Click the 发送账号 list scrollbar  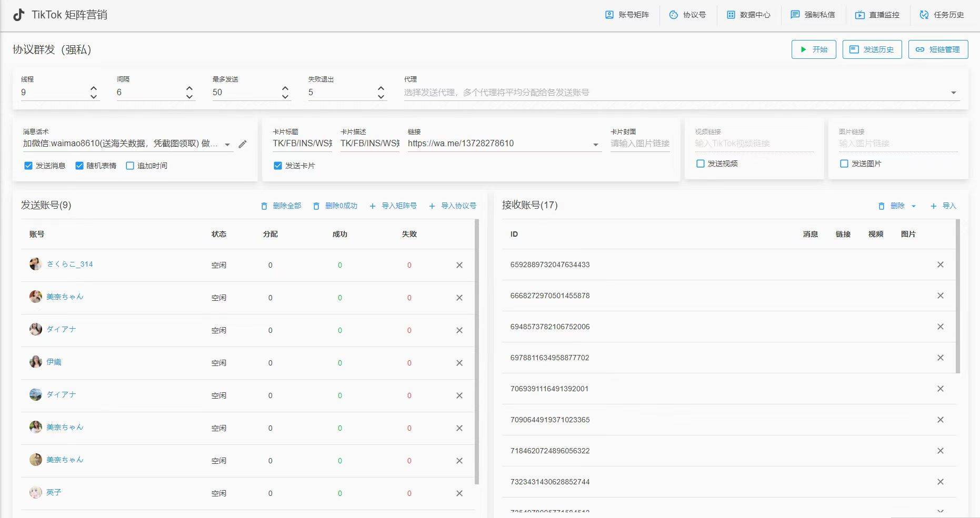(x=477, y=352)
